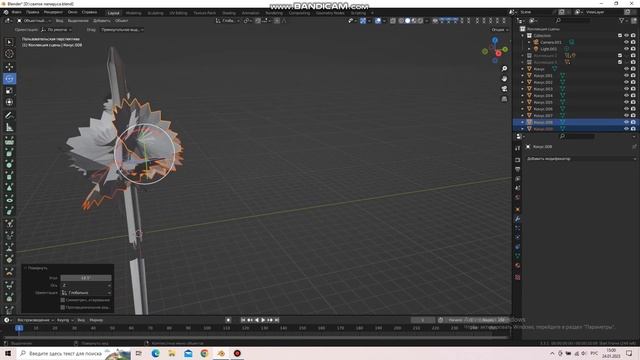This screenshot has width=640, height=360.
Task: Hide the Конус.007 object via eye
Action: coord(626,116)
